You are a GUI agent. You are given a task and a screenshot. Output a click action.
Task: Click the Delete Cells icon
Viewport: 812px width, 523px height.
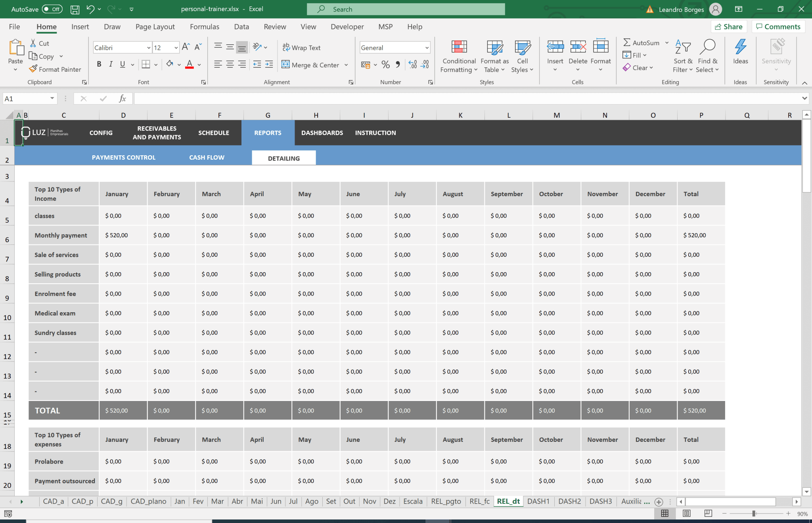click(x=578, y=47)
